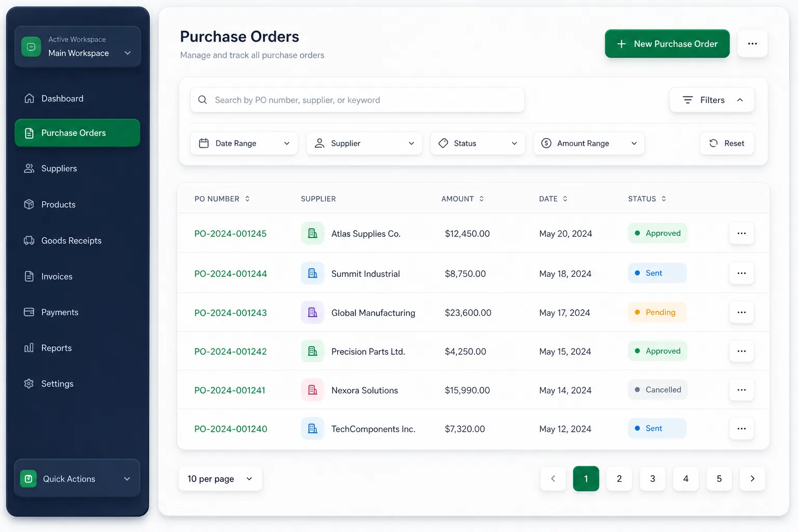Collapse the Filters panel
798x532 pixels.
click(x=712, y=100)
